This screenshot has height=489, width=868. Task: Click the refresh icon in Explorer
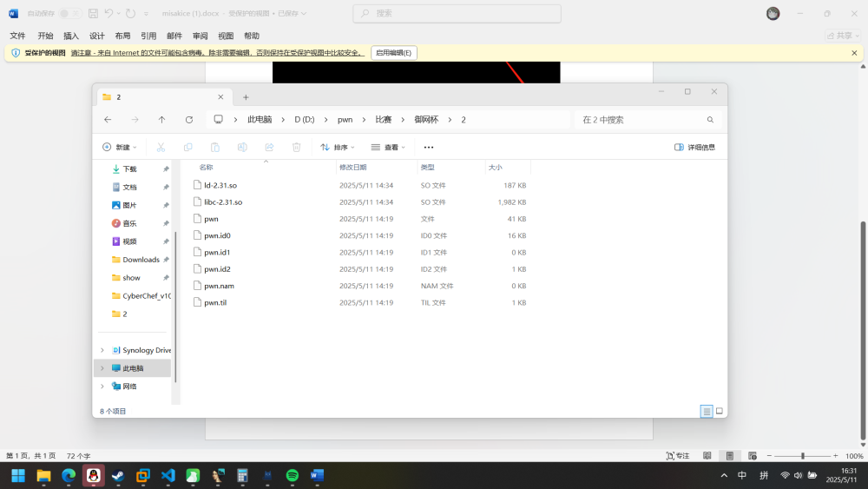[x=189, y=120]
